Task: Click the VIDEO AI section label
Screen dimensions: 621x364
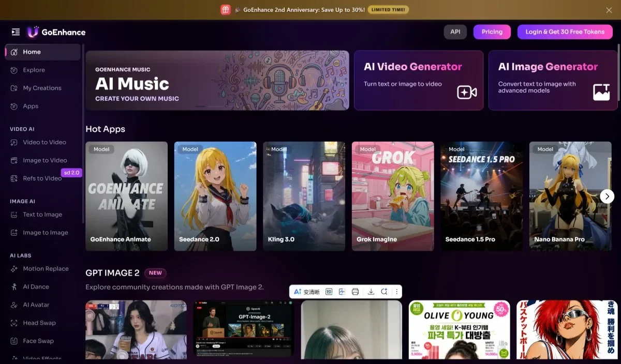Action: pyautogui.click(x=22, y=129)
